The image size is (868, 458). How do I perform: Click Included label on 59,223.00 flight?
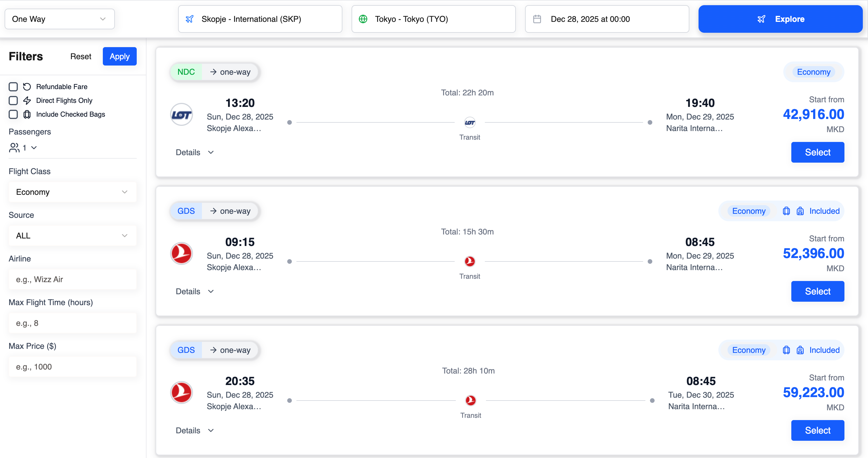pos(824,350)
